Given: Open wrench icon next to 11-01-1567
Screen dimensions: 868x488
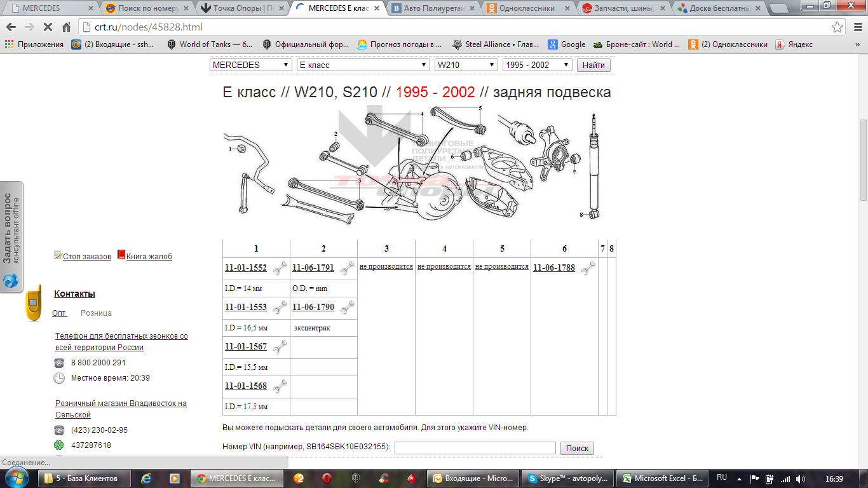Looking at the screenshot, I should 280,348.
